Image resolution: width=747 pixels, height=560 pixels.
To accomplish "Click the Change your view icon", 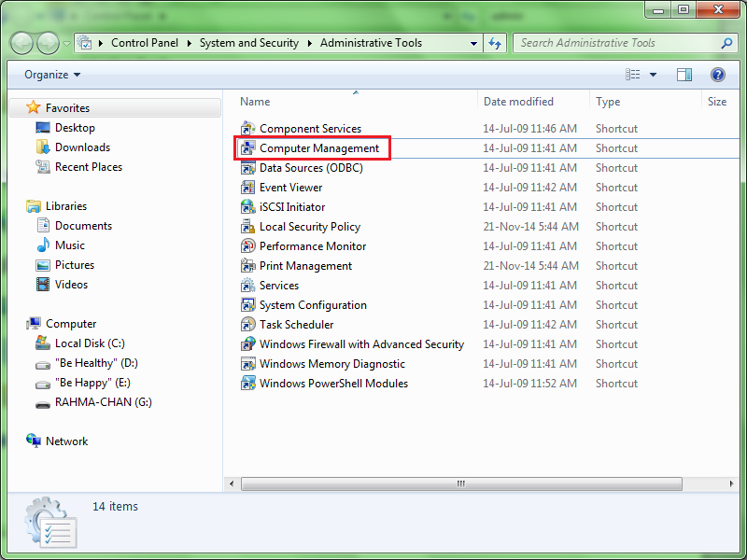I will tap(633, 75).
